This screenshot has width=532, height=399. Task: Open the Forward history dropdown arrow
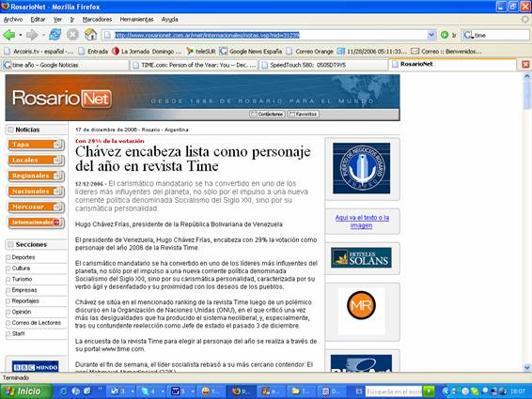[x=43, y=35]
